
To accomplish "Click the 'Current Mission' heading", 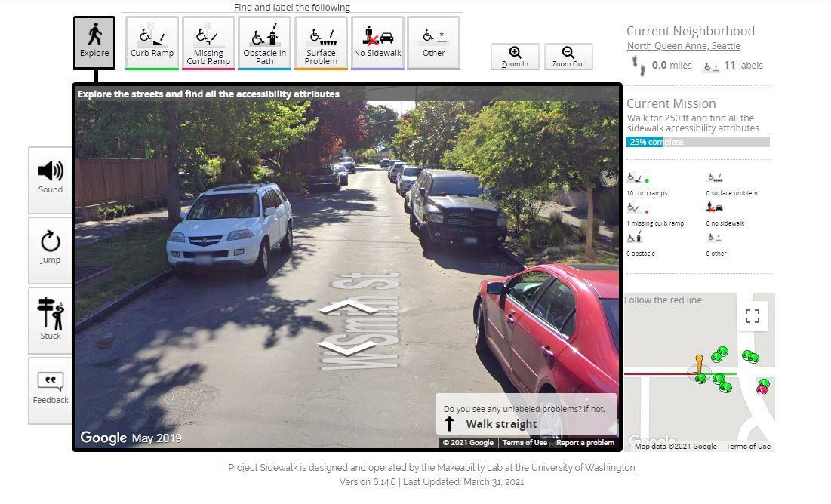I will tap(671, 103).
